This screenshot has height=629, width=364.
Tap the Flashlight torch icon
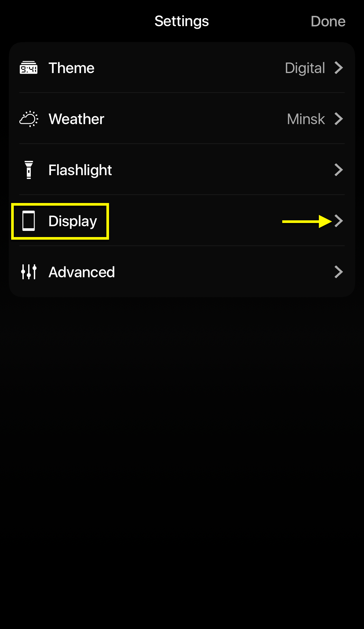pos(29,170)
